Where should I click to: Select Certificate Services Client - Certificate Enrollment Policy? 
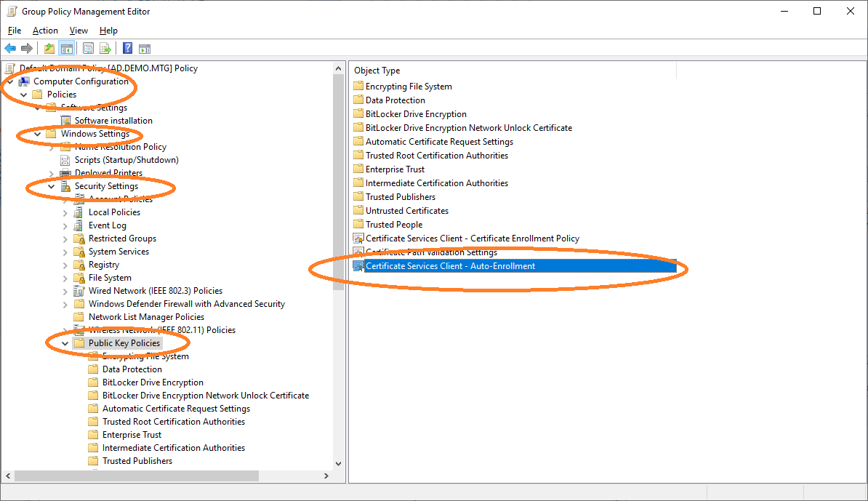[467, 238]
